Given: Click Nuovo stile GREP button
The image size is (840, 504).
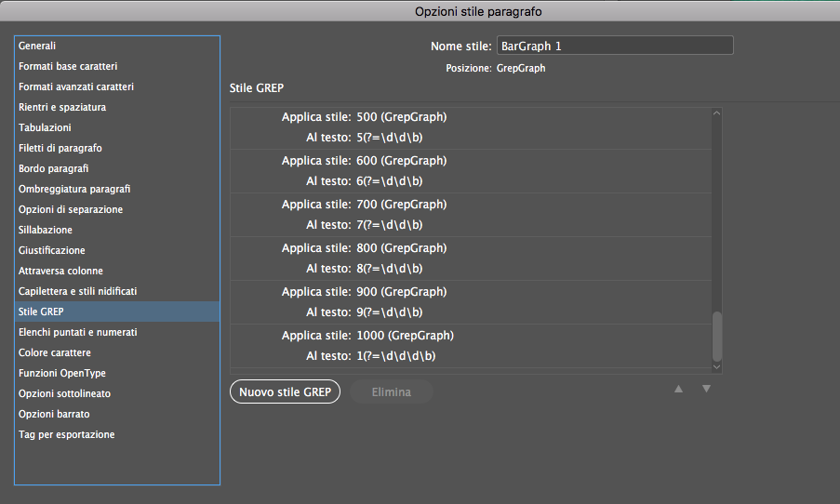Looking at the screenshot, I should tap(285, 392).
